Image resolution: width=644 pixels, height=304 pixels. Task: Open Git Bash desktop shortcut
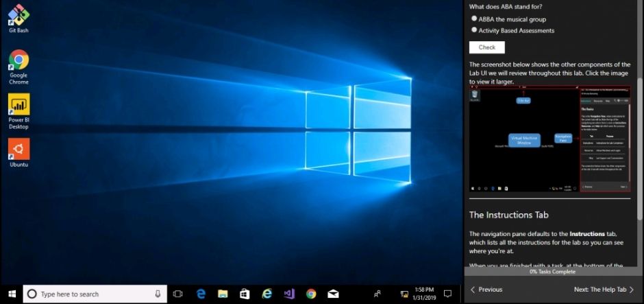point(18,16)
